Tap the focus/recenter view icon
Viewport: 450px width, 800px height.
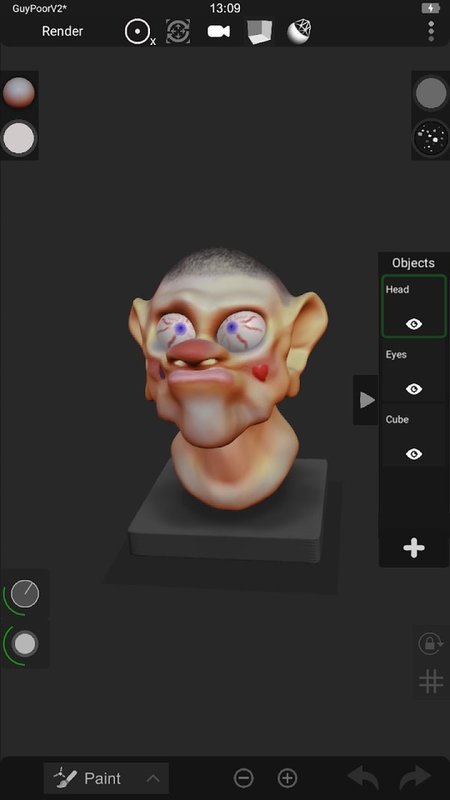[178, 31]
